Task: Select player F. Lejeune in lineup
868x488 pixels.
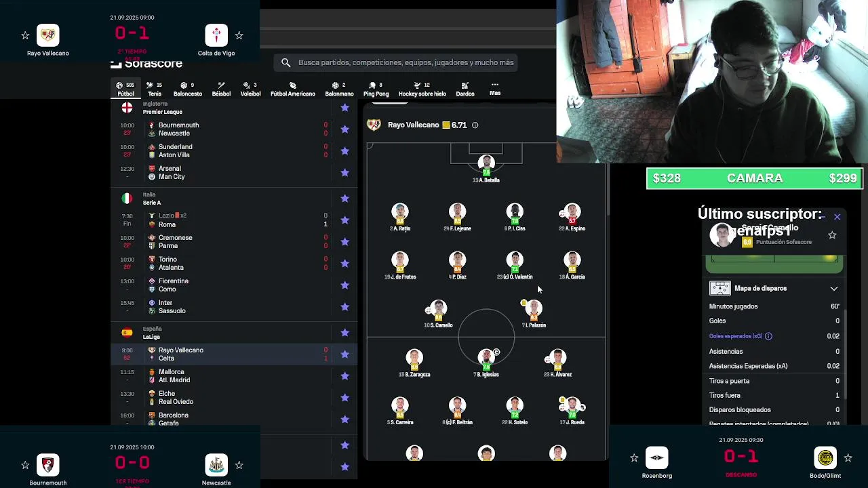Action: 457,217
